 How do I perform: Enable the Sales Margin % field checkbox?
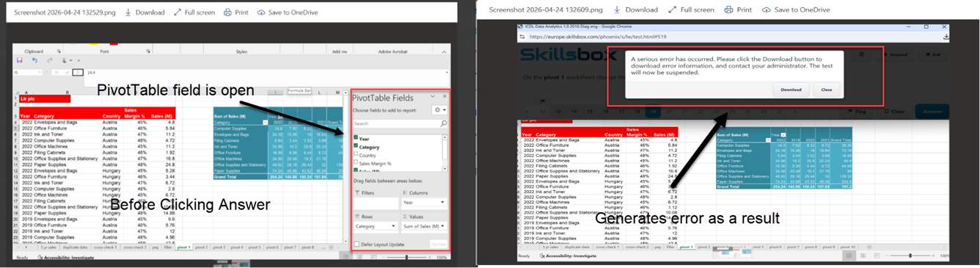[356, 162]
